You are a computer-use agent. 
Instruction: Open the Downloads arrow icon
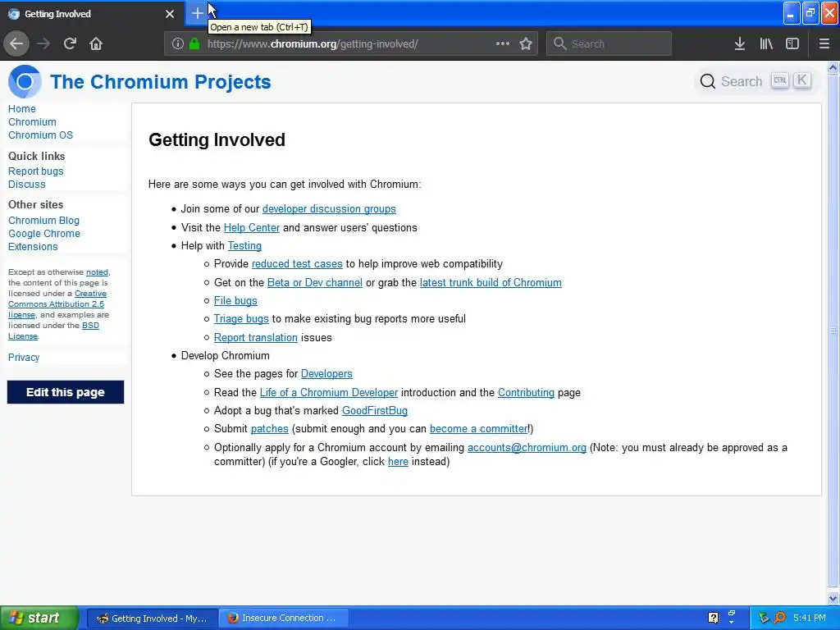740,43
